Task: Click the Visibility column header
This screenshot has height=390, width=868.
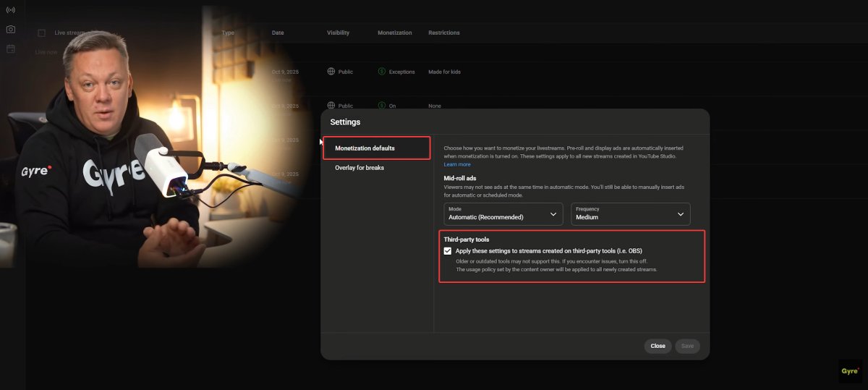Action: 338,33
